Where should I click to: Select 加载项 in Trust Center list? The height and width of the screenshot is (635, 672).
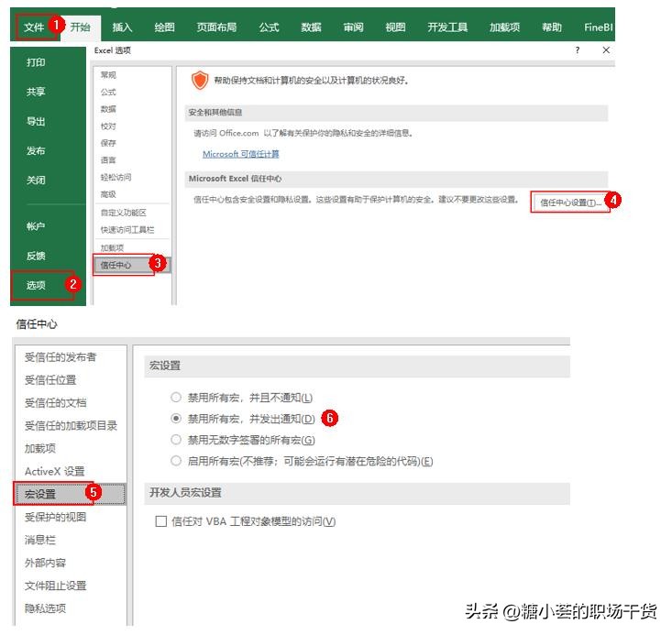coord(39,449)
